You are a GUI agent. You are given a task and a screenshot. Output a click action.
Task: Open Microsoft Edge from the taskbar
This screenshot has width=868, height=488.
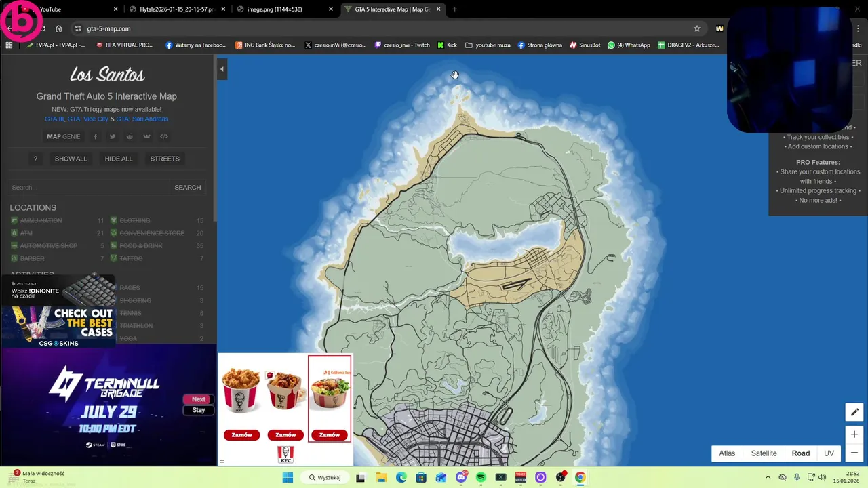pyautogui.click(x=401, y=477)
